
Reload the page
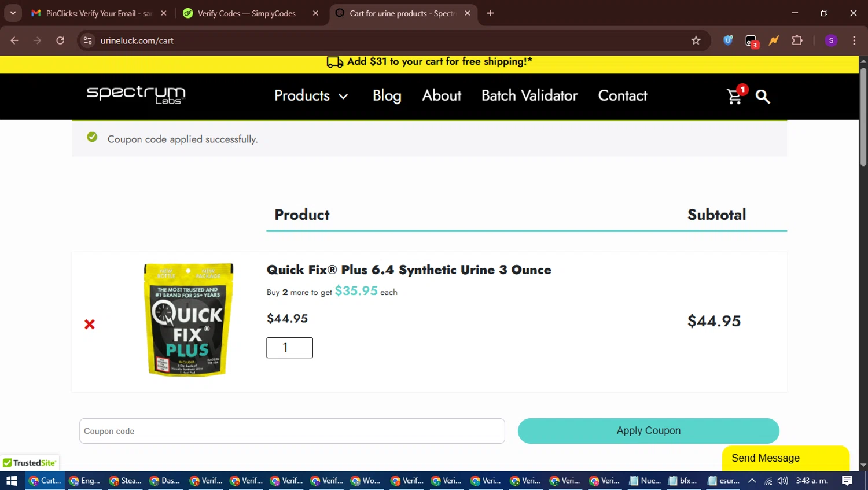coord(60,40)
